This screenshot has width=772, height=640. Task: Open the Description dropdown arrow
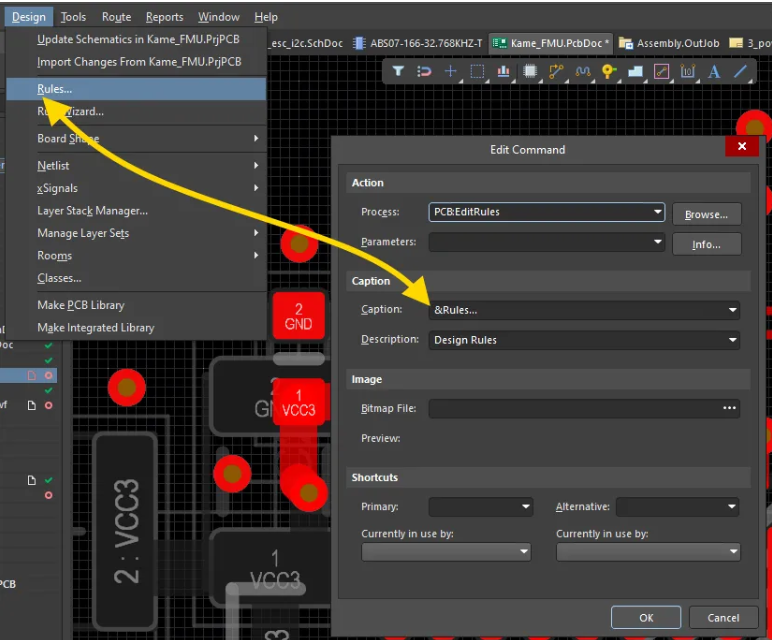click(x=732, y=340)
